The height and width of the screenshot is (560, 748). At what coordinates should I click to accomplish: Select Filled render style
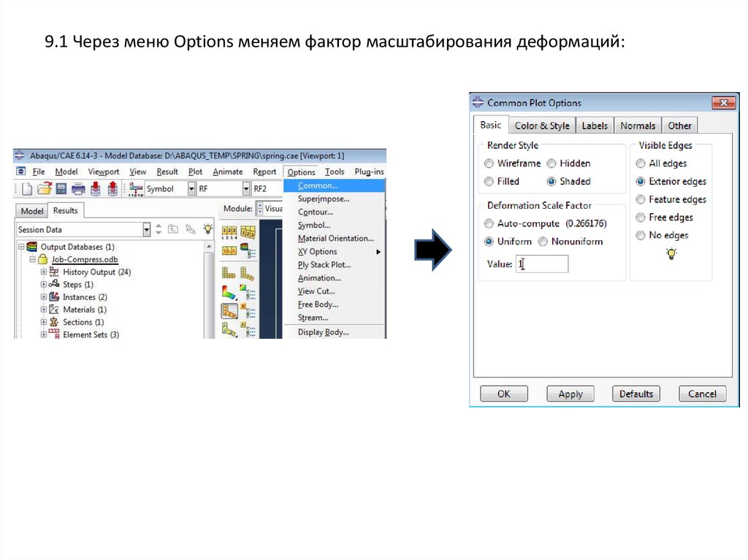(x=489, y=182)
